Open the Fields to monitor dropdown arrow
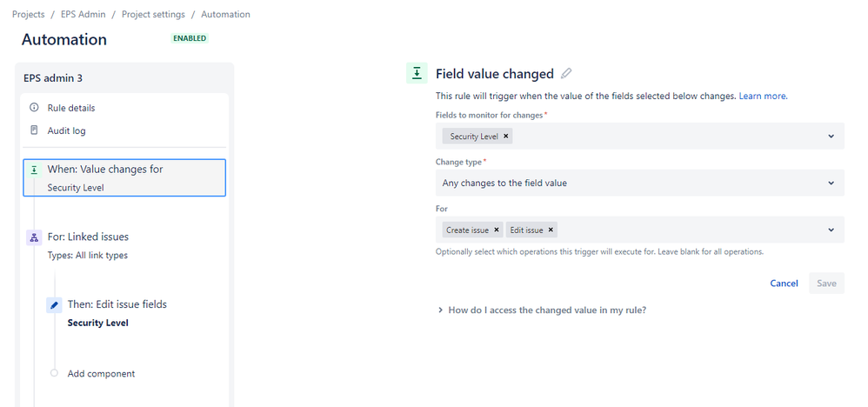Image resolution: width=868 pixels, height=407 pixels. pyautogui.click(x=831, y=137)
